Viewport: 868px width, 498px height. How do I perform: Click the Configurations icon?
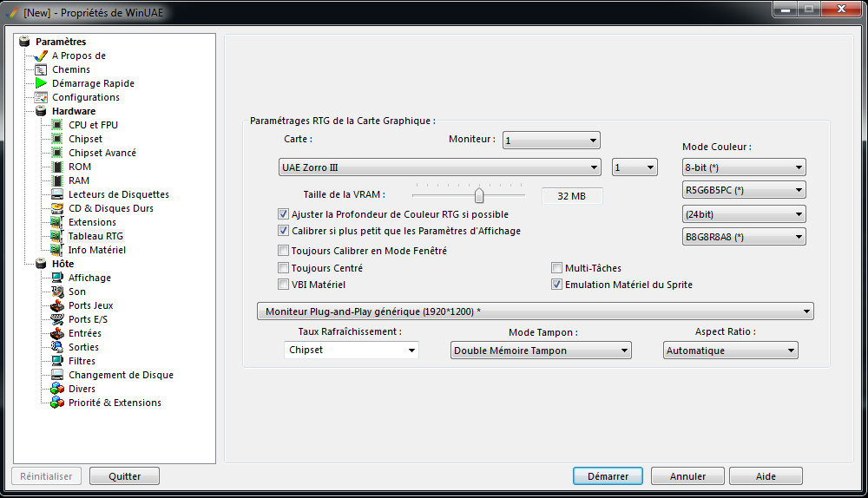click(x=41, y=97)
